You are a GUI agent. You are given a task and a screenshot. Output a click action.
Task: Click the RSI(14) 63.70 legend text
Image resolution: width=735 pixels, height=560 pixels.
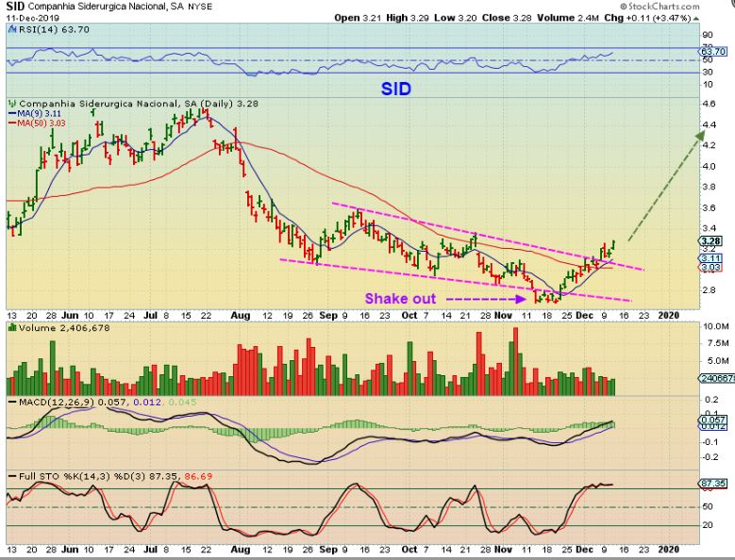click(54, 29)
